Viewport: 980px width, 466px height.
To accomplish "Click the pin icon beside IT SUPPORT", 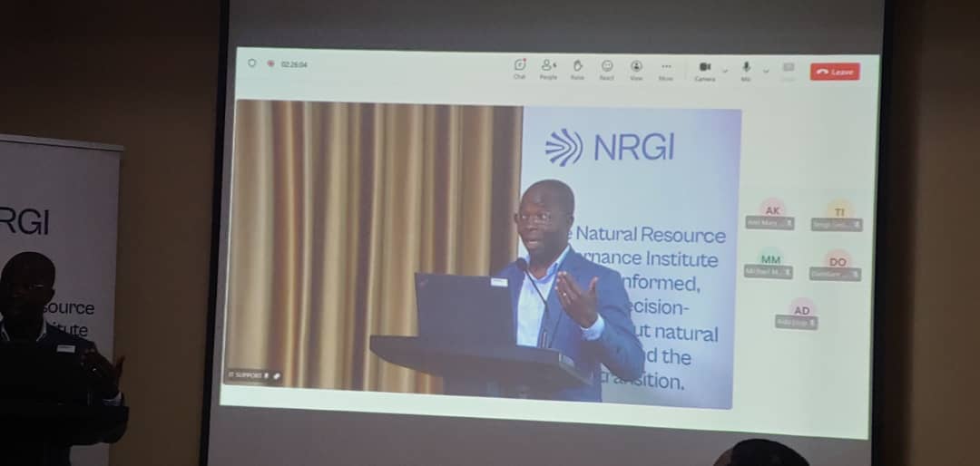I will click(x=276, y=376).
